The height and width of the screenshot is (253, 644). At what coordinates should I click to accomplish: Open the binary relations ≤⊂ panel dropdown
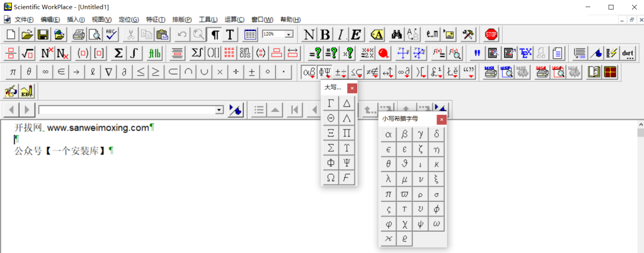point(357,72)
